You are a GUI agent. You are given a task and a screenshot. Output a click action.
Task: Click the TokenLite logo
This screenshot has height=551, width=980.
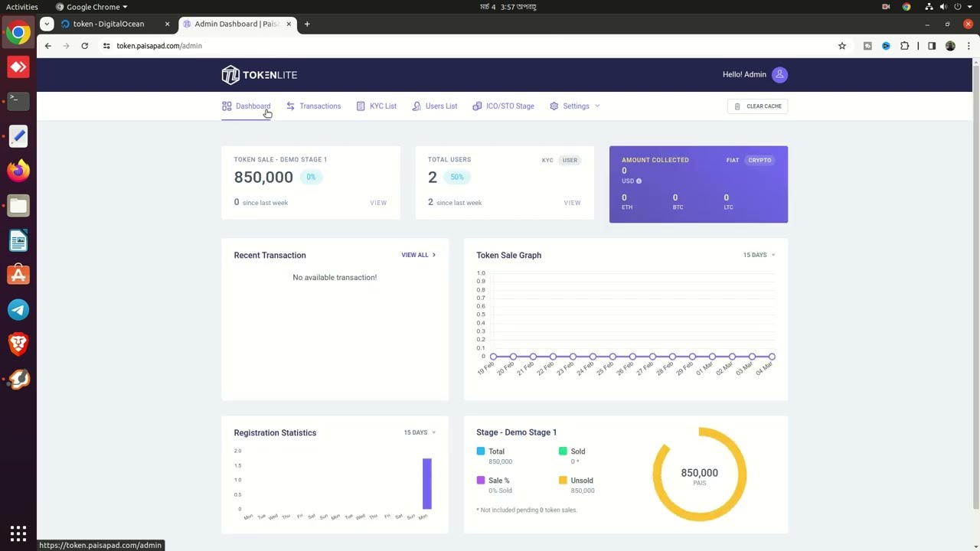tap(259, 74)
